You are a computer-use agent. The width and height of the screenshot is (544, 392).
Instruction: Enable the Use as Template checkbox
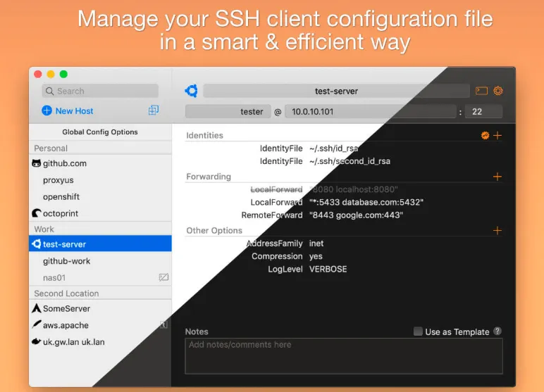pos(418,331)
